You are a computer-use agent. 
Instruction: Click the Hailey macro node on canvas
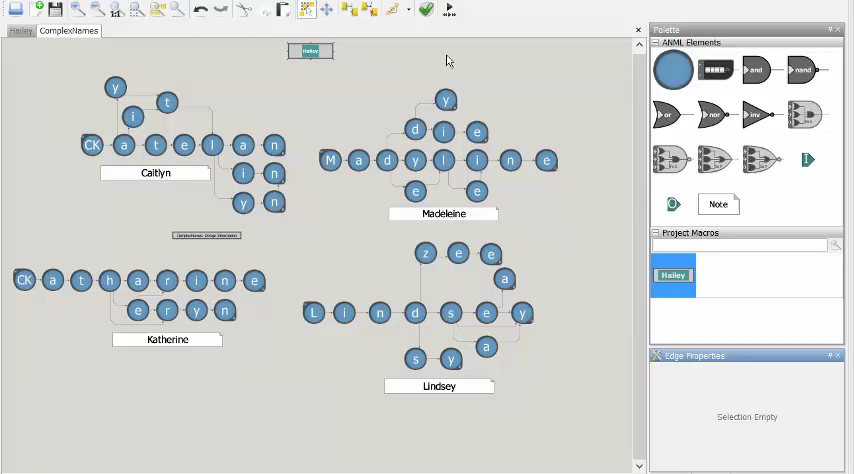[x=310, y=51]
